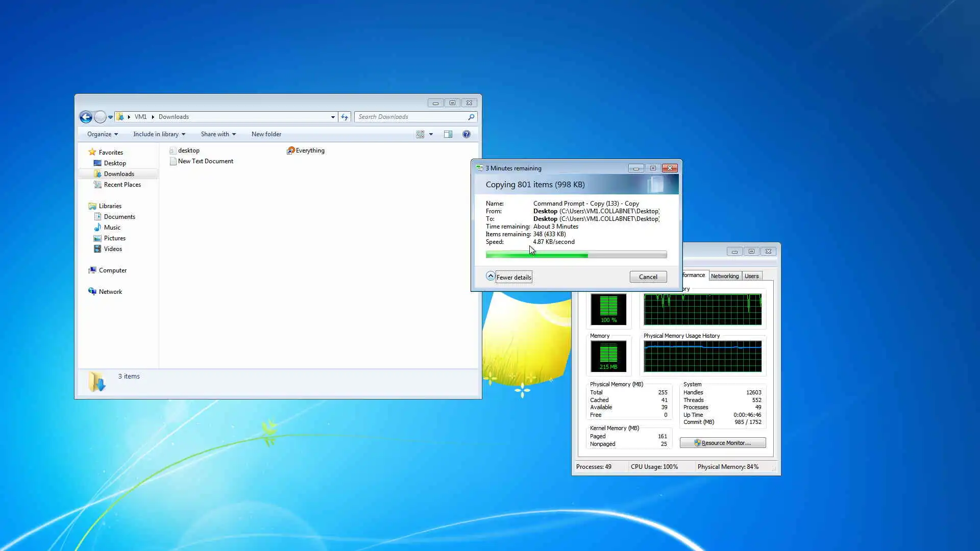The image size is (980, 551).
Task: Switch to Users tab
Action: click(x=751, y=276)
